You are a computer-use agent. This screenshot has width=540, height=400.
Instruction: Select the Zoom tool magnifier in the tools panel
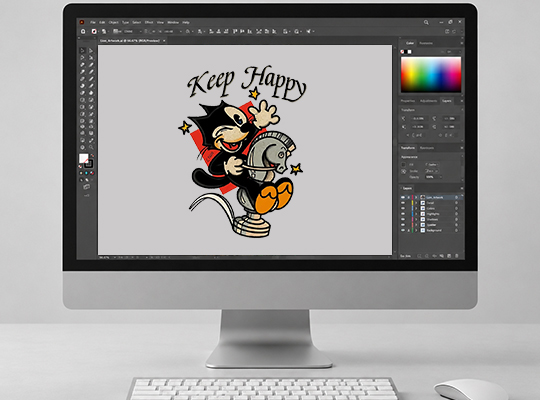91,147
